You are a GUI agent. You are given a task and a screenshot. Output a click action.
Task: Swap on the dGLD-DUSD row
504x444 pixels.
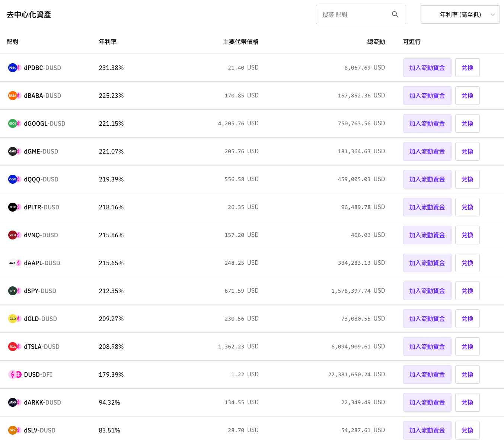click(x=467, y=319)
